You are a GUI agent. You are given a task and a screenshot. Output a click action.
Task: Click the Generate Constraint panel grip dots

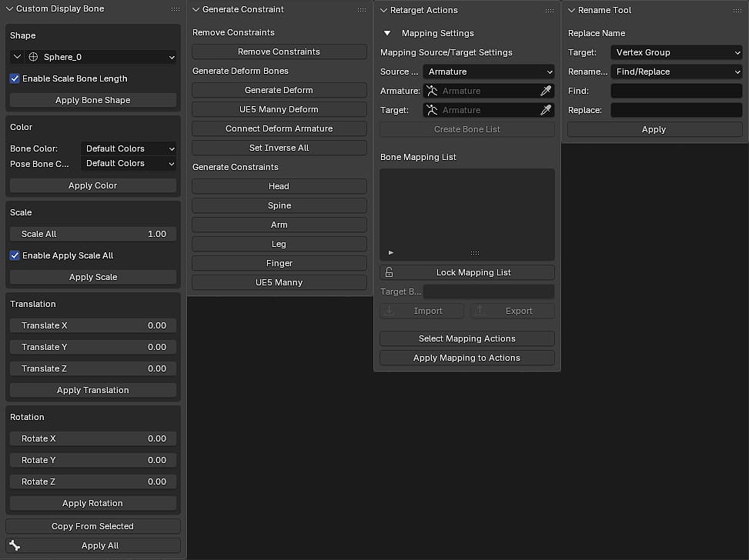[362, 9]
